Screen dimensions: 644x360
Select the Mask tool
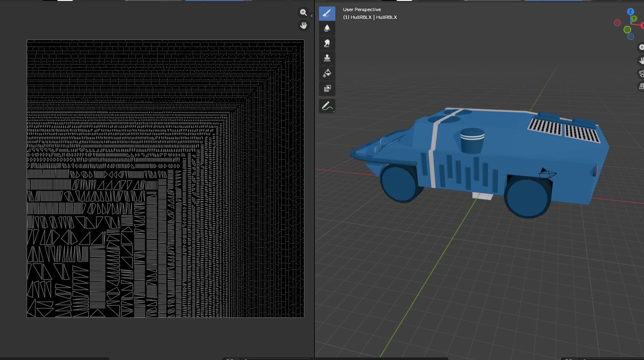pyautogui.click(x=327, y=88)
